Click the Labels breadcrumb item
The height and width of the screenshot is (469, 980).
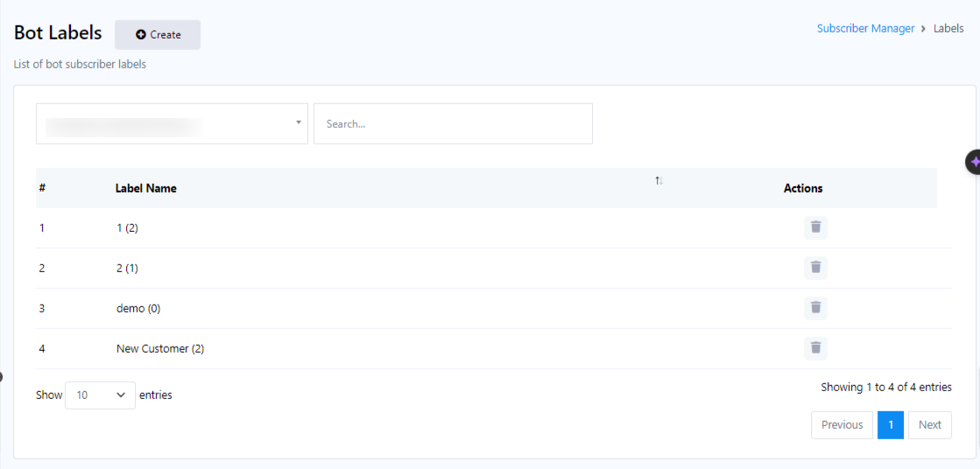948,29
